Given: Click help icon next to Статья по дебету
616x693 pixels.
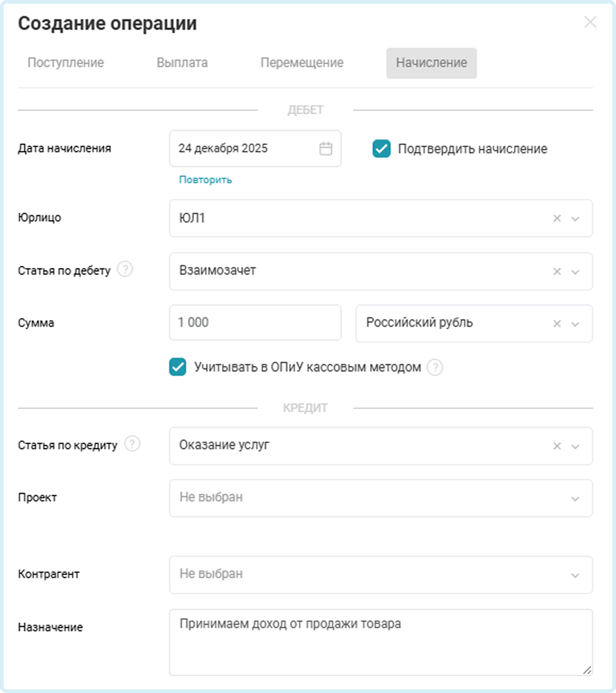Looking at the screenshot, I should pos(125,270).
